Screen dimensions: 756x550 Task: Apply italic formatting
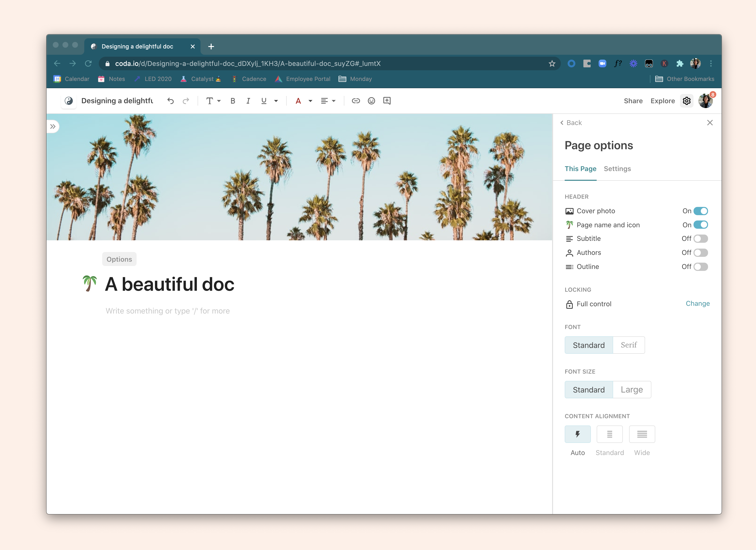tap(248, 101)
